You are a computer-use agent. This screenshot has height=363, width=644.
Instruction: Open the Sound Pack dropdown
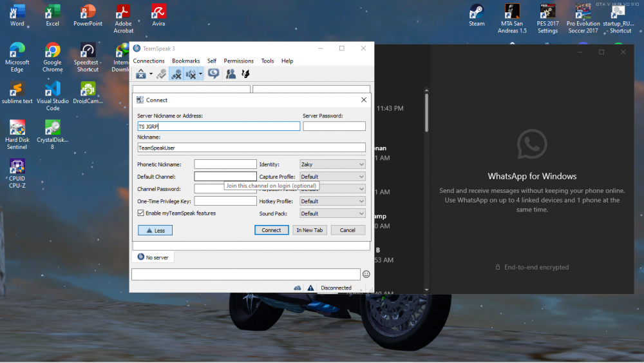tap(332, 213)
